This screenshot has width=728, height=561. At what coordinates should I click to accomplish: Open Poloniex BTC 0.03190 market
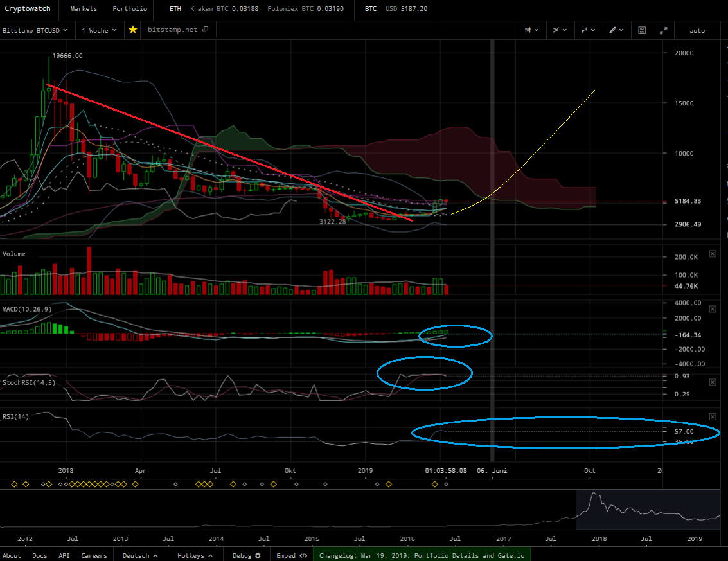(305, 8)
